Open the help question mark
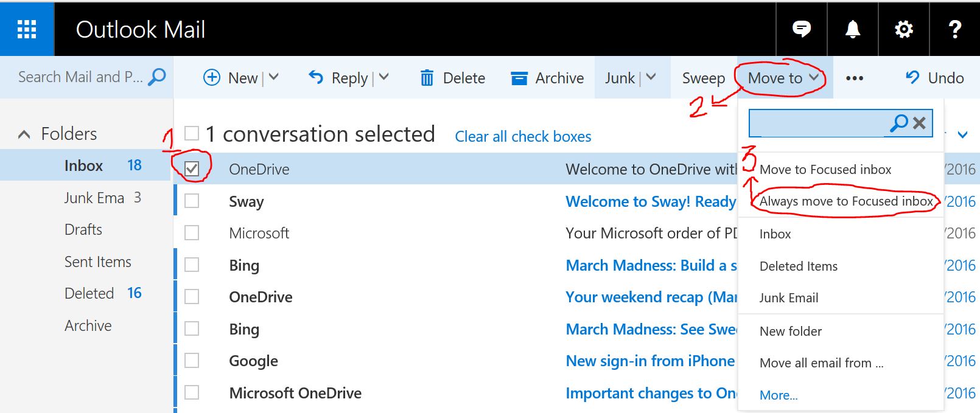This screenshot has width=980, height=413. tap(955, 29)
